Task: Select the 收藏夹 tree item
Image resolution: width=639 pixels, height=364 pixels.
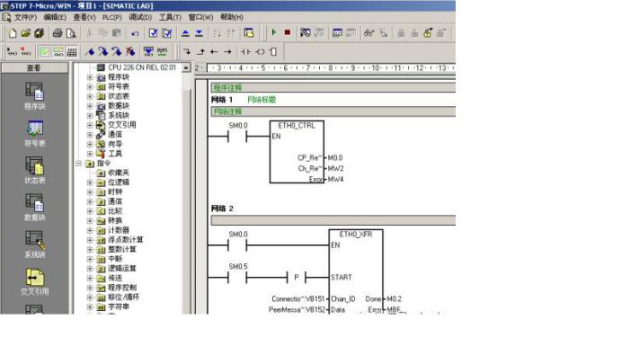Action: click(x=118, y=173)
